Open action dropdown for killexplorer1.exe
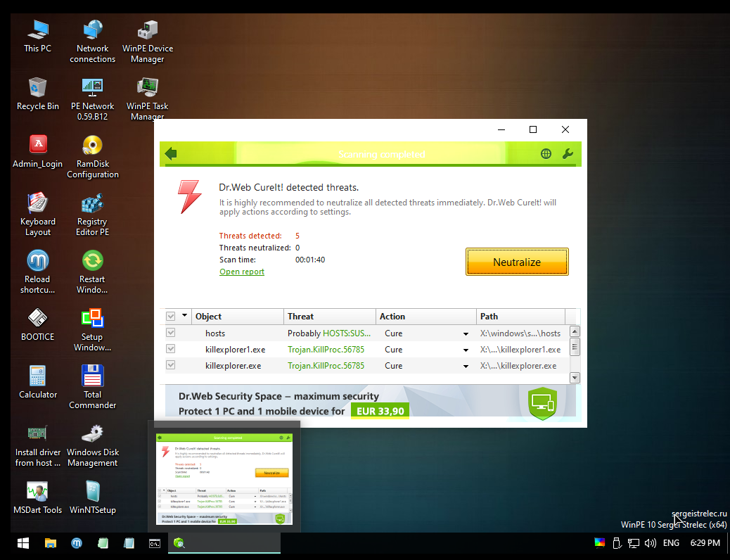Image resolution: width=730 pixels, height=560 pixels. pos(466,350)
